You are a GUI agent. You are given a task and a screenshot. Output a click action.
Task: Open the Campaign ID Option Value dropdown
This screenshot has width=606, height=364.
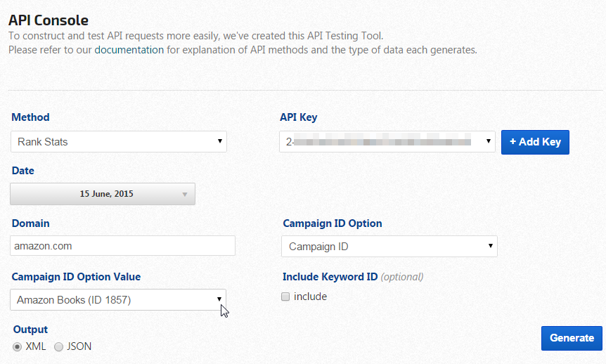click(x=118, y=300)
